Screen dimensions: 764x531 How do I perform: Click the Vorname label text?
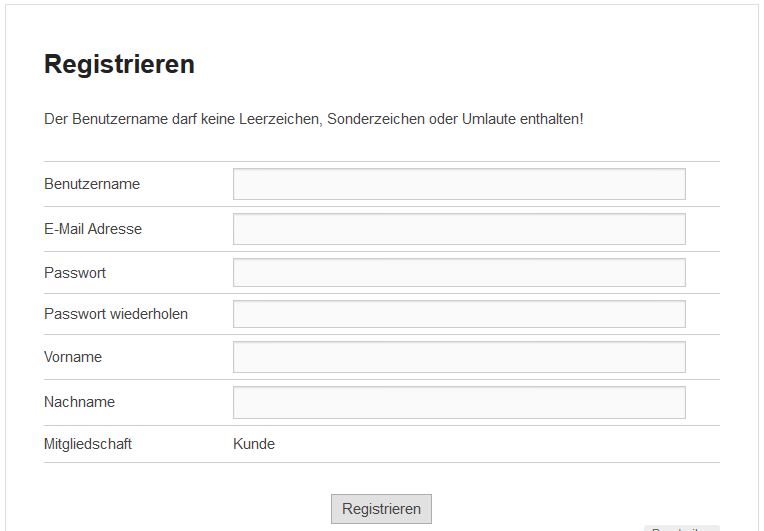73,357
